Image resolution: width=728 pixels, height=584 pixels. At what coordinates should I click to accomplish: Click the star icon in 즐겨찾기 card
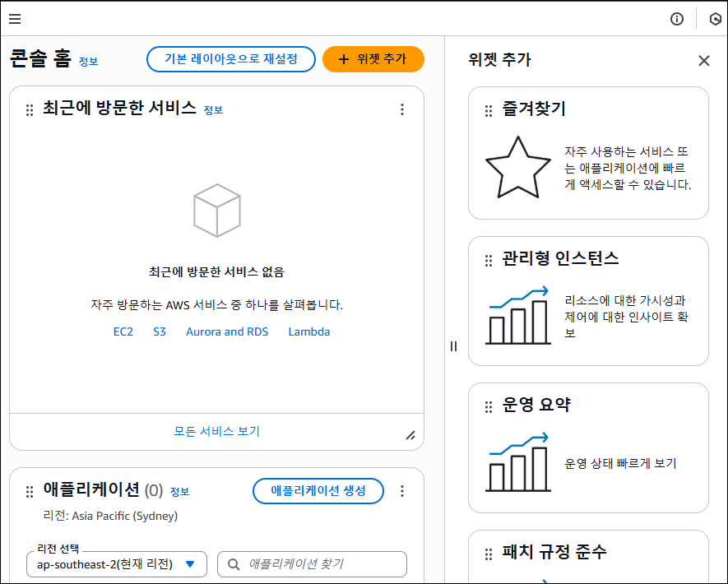click(518, 168)
